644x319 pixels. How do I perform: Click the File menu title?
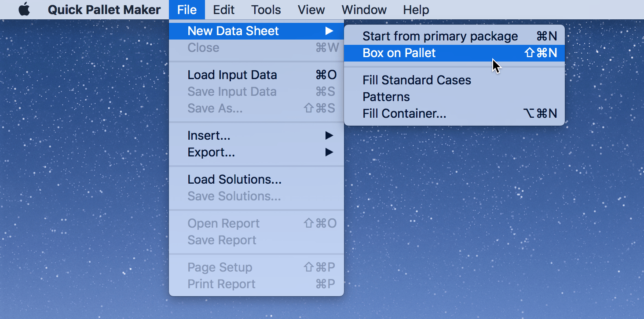coord(187,10)
